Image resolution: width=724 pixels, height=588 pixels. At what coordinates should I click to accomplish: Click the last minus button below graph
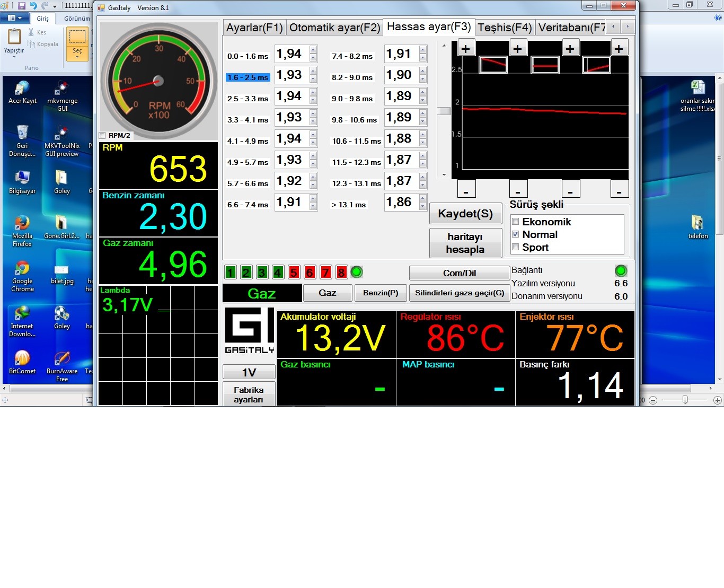(x=619, y=189)
